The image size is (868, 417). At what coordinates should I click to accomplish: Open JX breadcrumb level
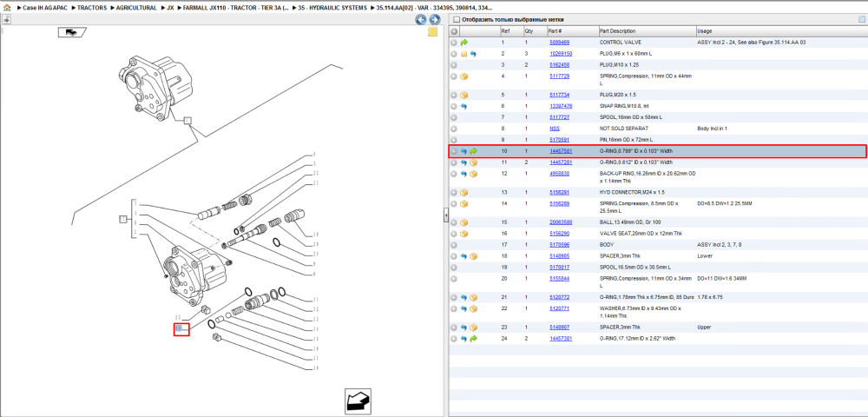pos(170,9)
